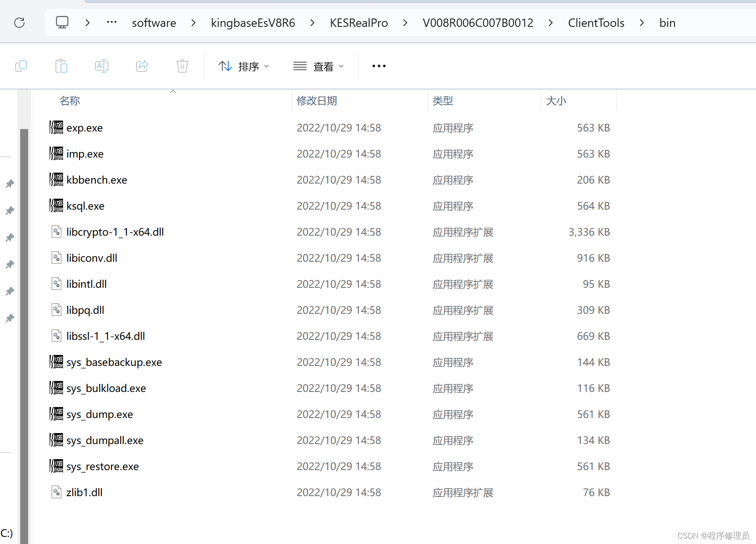This screenshot has height=544, width=756.
Task: Click the Rename icon in toolbar
Action: [101, 66]
